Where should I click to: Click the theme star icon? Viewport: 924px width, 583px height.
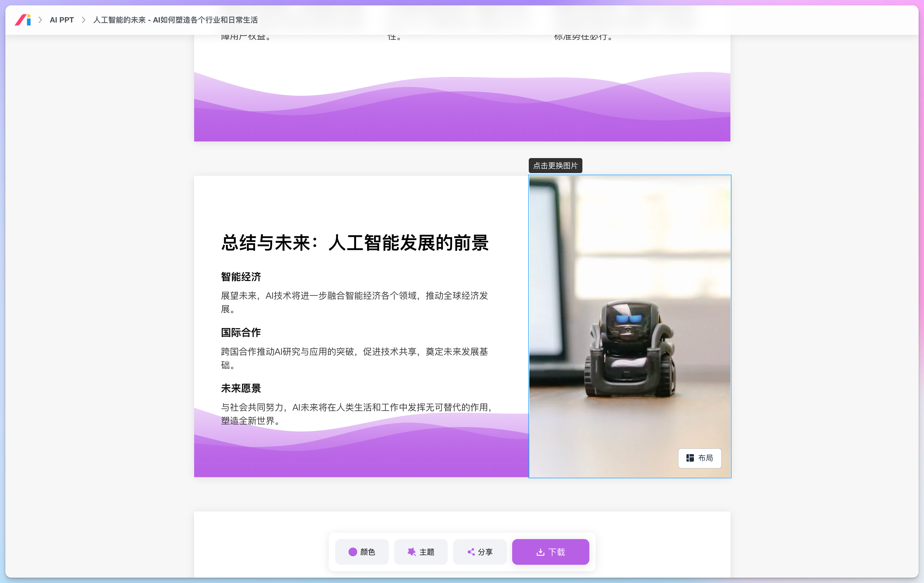pyautogui.click(x=411, y=552)
